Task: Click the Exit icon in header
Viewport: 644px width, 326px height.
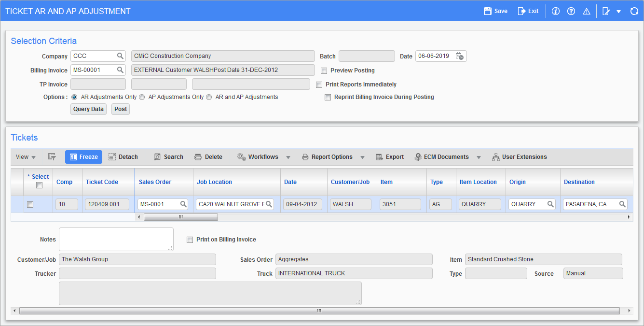Action: pos(521,11)
